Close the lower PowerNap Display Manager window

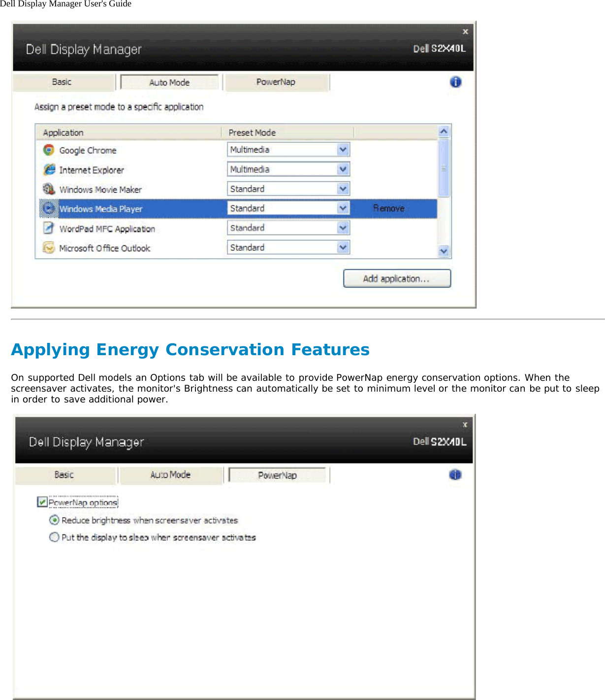[465, 424]
